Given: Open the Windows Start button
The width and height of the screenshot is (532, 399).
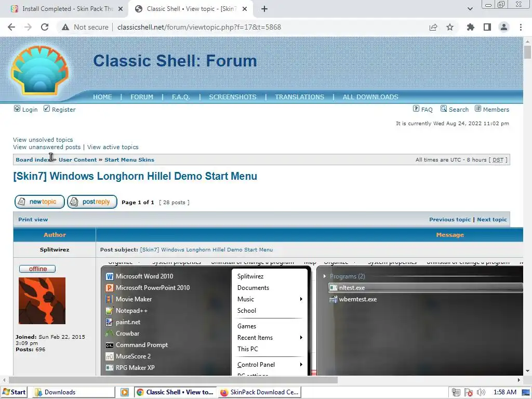Looking at the screenshot, I should pos(14,392).
